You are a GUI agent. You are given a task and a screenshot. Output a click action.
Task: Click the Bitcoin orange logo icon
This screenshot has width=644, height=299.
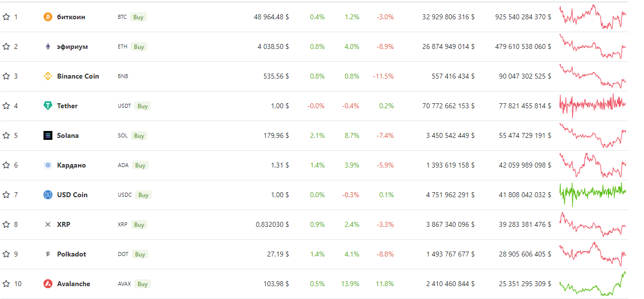(x=48, y=17)
